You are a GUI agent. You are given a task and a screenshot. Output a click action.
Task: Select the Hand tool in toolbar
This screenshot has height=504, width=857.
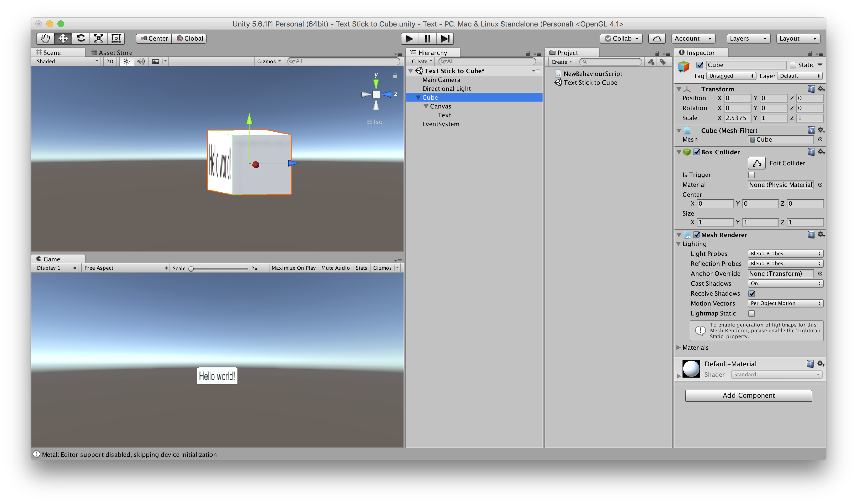tap(45, 38)
